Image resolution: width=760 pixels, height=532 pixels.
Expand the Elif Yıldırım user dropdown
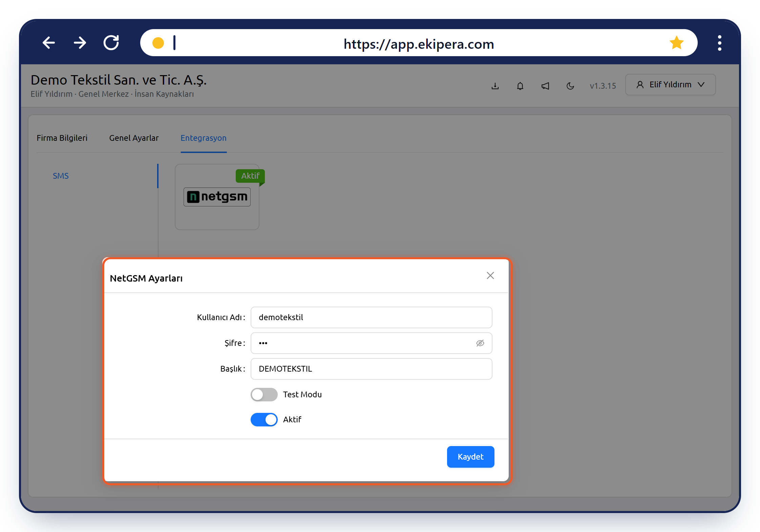click(671, 85)
